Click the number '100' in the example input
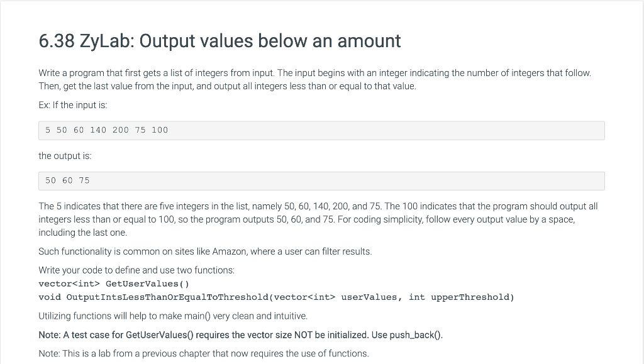 click(x=159, y=131)
